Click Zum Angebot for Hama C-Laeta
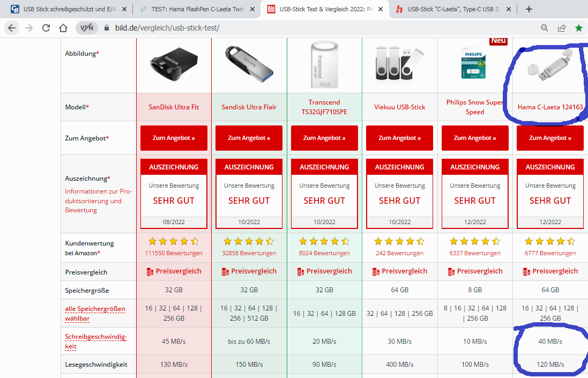Image resolution: width=588 pixels, height=378 pixels. click(550, 138)
